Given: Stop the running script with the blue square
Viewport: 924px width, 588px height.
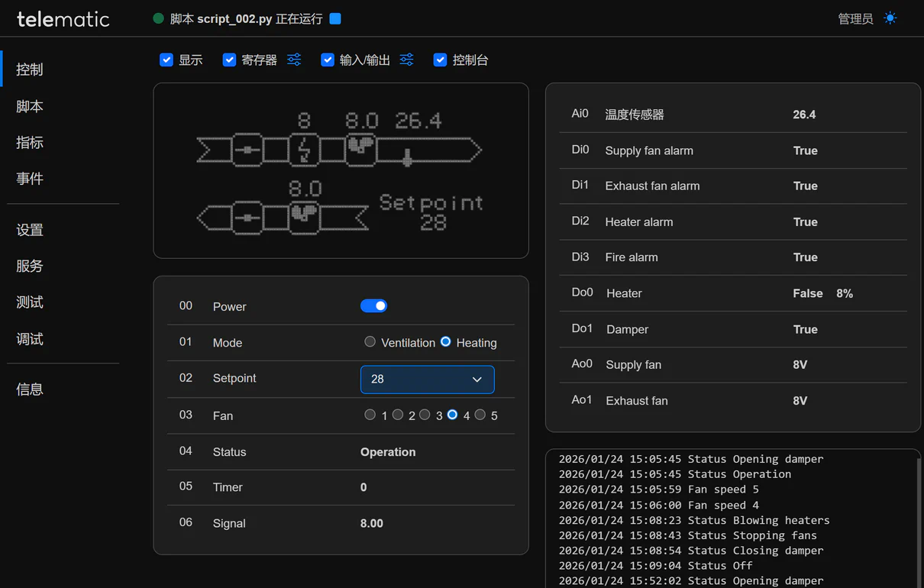Looking at the screenshot, I should click(x=335, y=18).
